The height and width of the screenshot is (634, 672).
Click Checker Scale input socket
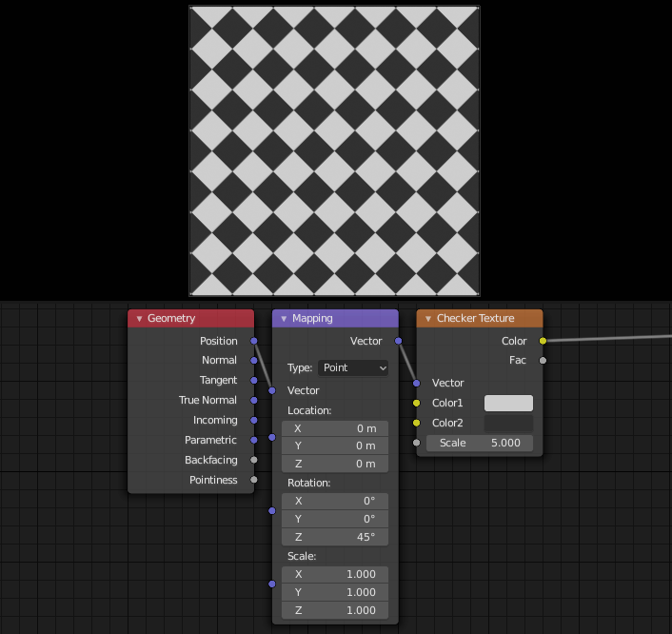click(x=417, y=443)
